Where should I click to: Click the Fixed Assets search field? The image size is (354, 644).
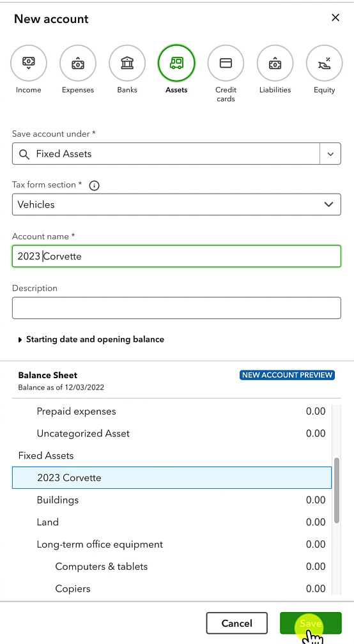coord(166,154)
